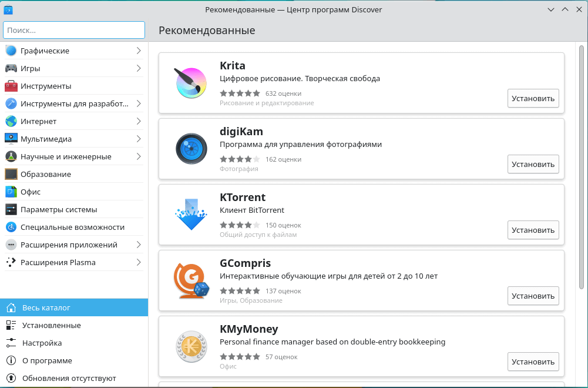The width and height of the screenshot is (588, 388).
Task: Expand the Игры category chevron
Action: [x=139, y=68]
